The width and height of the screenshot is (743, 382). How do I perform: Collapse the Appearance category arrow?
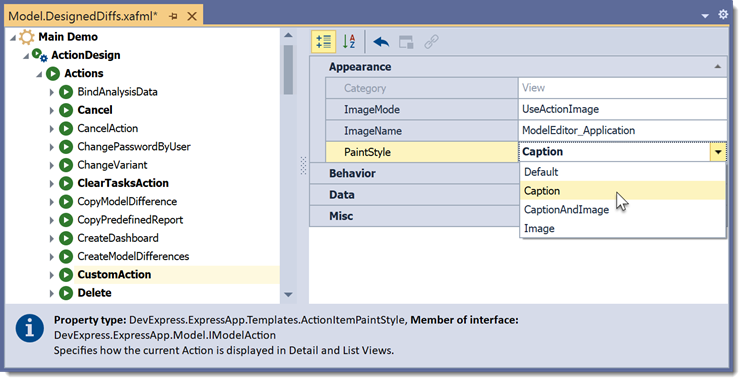tap(717, 67)
